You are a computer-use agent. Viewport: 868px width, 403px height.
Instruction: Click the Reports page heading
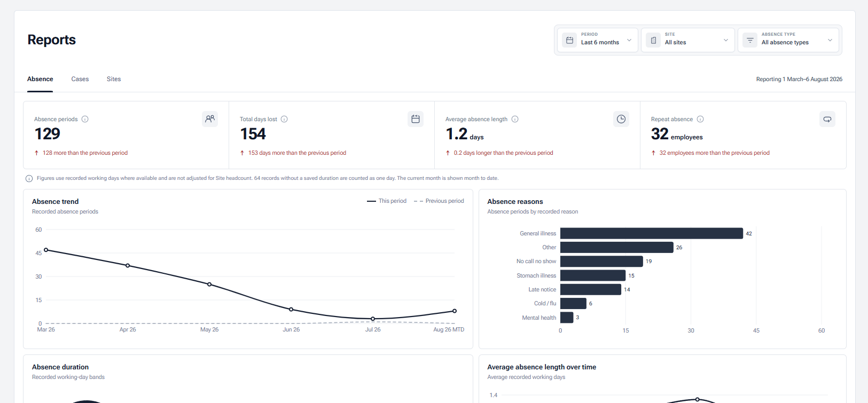point(52,40)
